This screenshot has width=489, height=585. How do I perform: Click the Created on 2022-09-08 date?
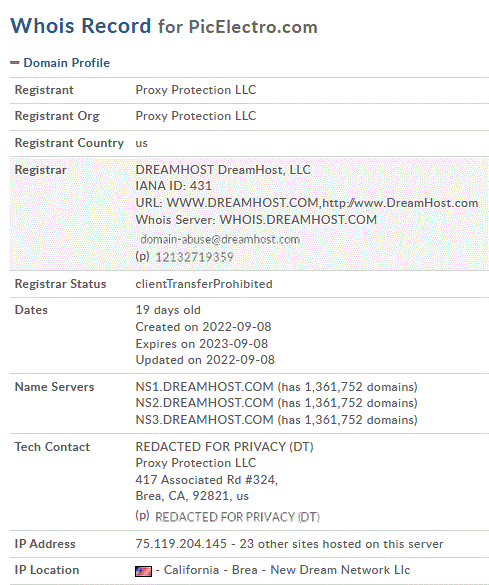tap(203, 327)
